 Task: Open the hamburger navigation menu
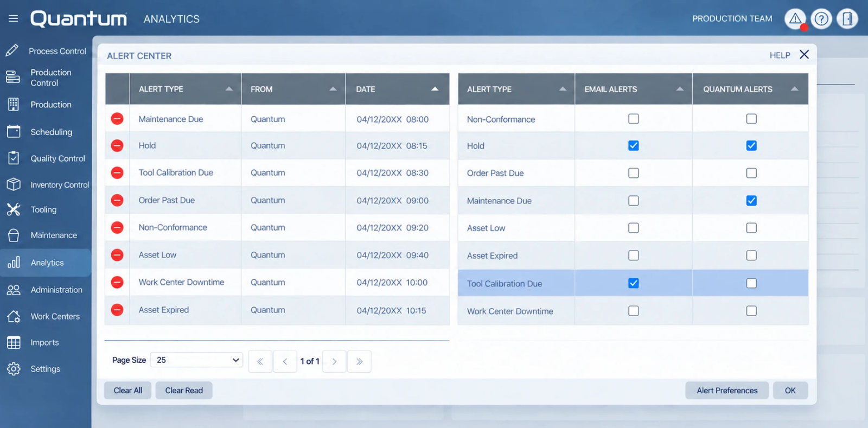14,18
